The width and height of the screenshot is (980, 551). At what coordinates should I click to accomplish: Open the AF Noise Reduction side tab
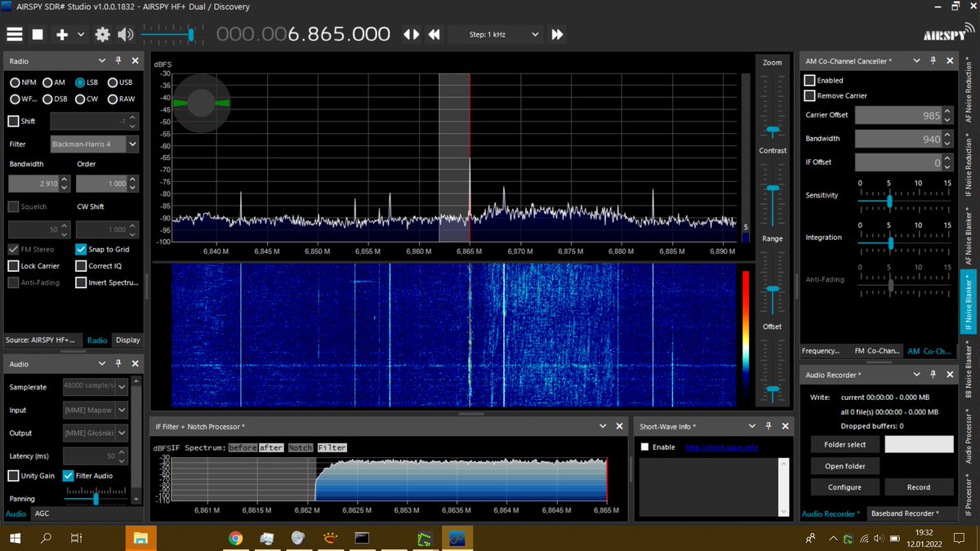[969, 90]
